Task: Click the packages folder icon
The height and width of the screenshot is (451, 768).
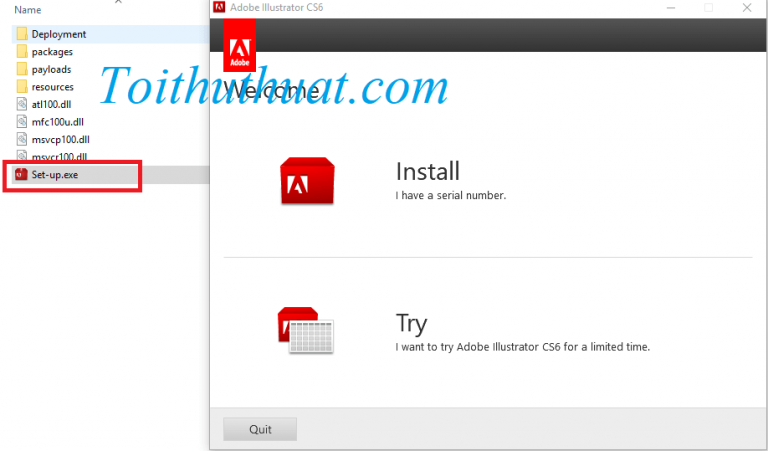Action: point(22,51)
